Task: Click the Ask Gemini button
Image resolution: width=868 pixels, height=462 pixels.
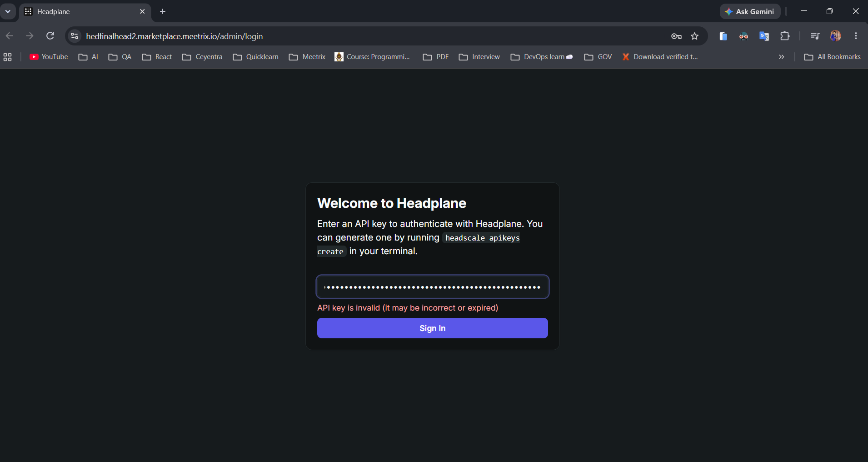Action: click(750, 11)
